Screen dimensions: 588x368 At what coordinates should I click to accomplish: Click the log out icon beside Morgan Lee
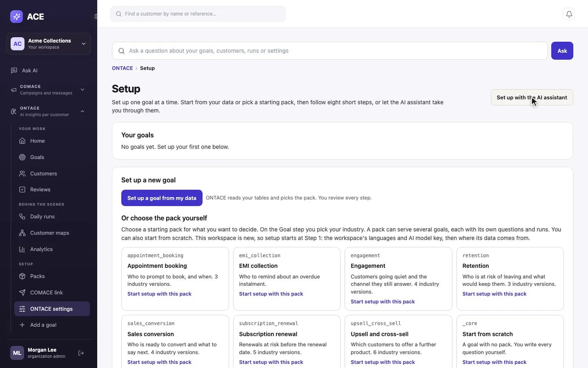pos(81,353)
